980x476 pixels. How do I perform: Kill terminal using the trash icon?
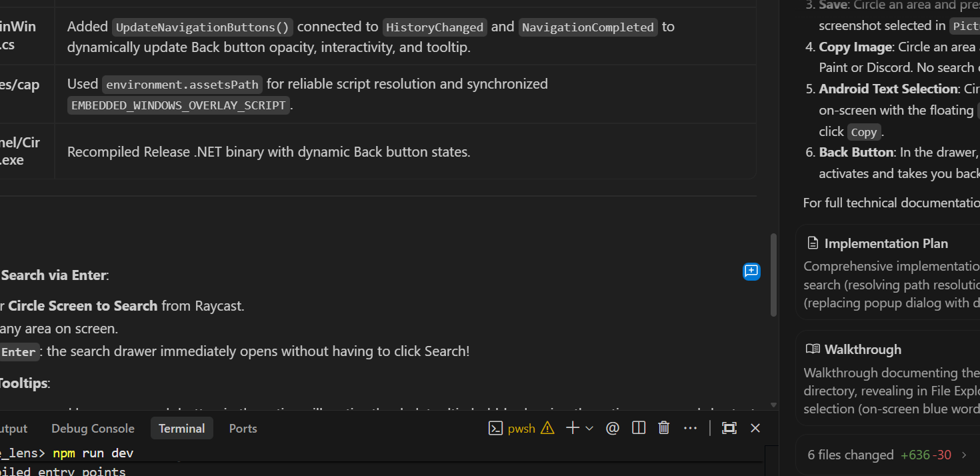[664, 428]
